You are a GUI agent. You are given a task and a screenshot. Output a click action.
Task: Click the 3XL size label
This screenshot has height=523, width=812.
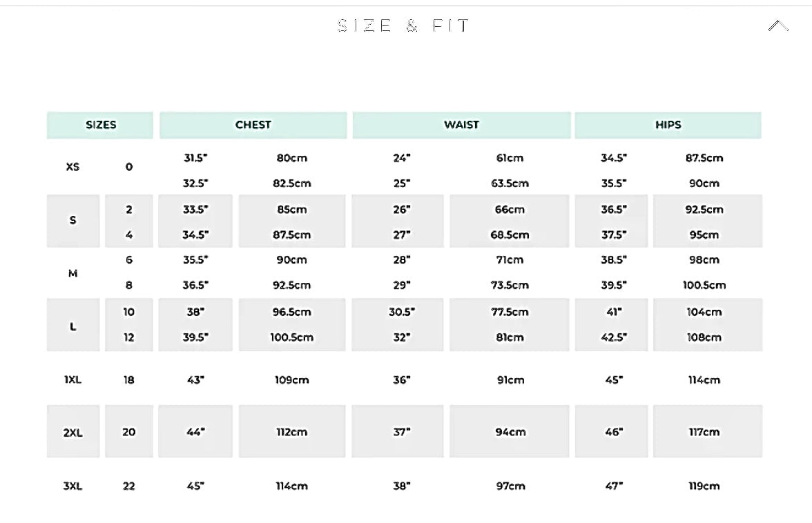[x=72, y=486]
